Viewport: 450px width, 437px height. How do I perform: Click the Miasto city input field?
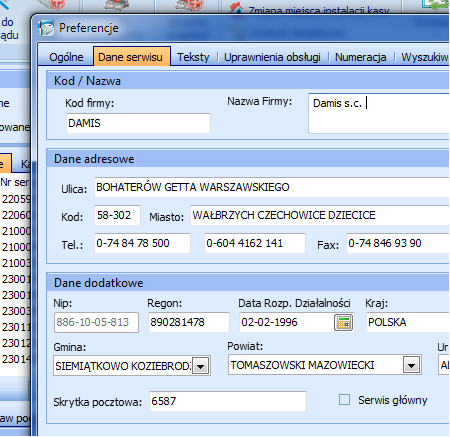(x=320, y=215)
